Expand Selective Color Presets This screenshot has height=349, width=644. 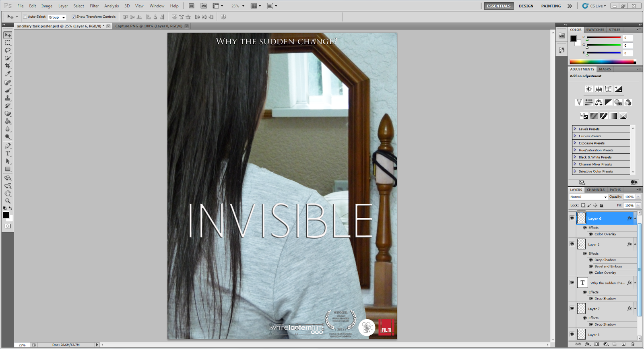pos(575,171)
